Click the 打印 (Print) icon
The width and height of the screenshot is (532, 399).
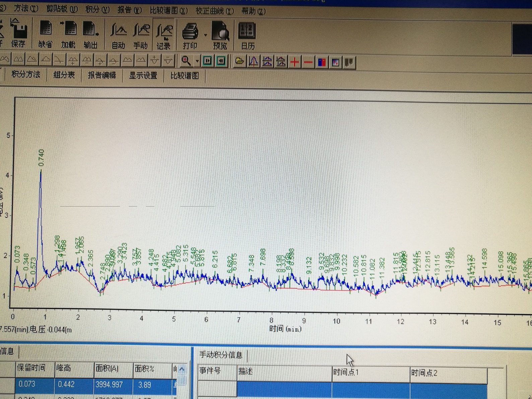coord(190,36)
